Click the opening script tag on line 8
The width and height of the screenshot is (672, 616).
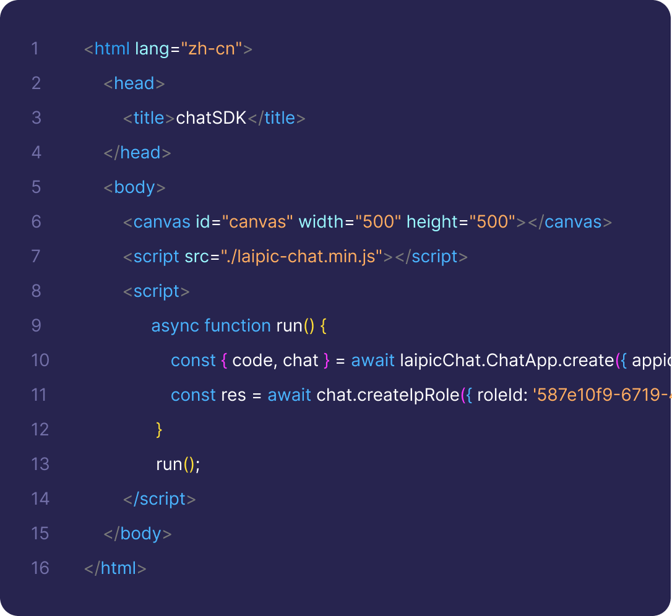click(x=157, y=291)
